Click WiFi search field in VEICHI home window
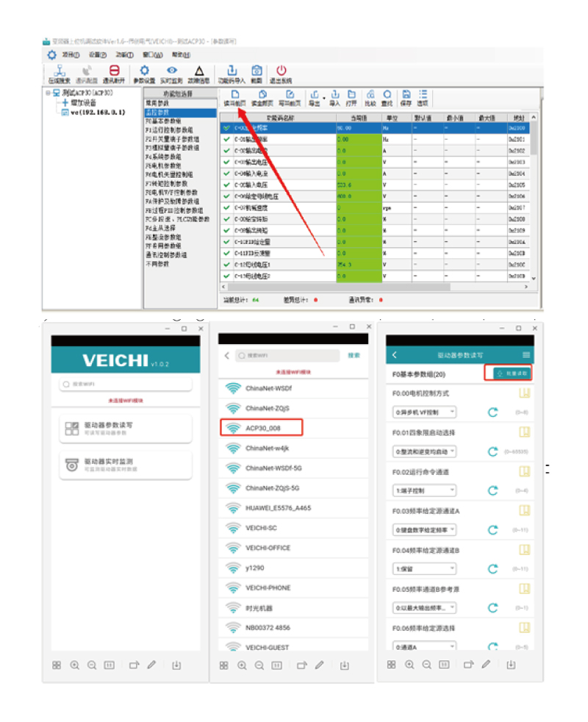This screenshot has height=722, width=588. tap(125, 384)
